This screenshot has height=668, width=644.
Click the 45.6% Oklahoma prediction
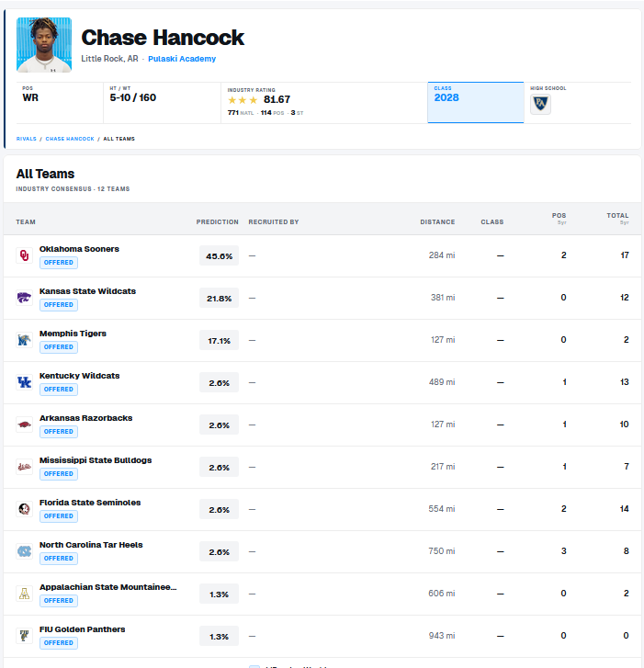(219, 255)
